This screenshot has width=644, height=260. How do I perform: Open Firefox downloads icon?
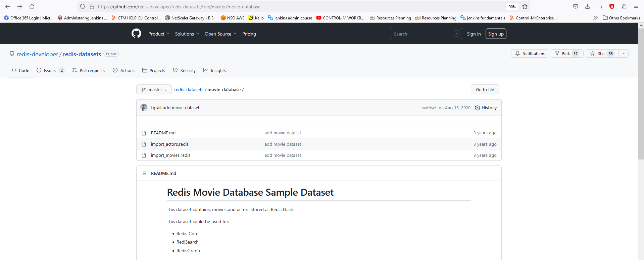pos(587,7)
